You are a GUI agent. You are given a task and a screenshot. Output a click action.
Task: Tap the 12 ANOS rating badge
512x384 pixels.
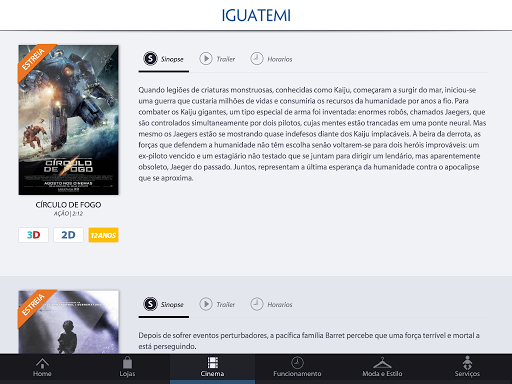(x=103, y=235)
